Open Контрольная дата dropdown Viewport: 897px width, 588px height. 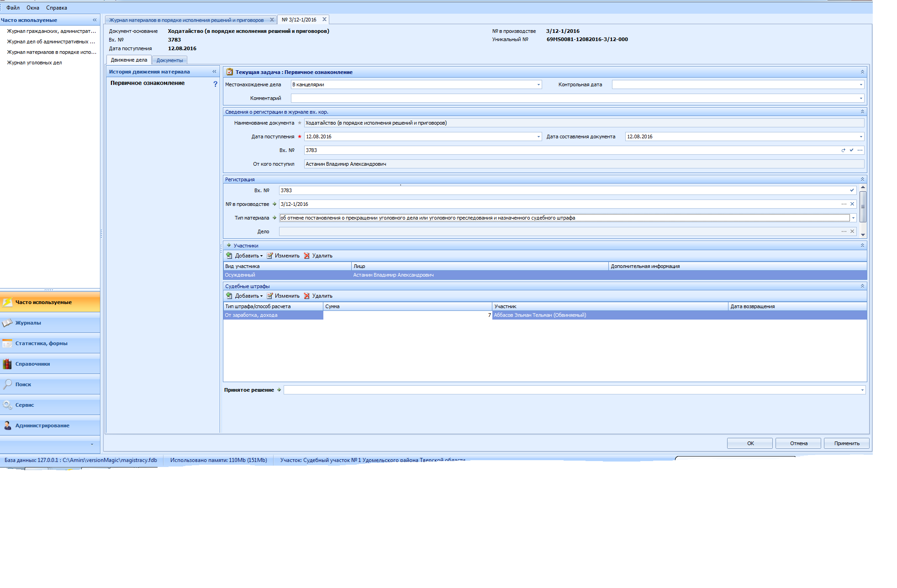(x=861, y=84)
